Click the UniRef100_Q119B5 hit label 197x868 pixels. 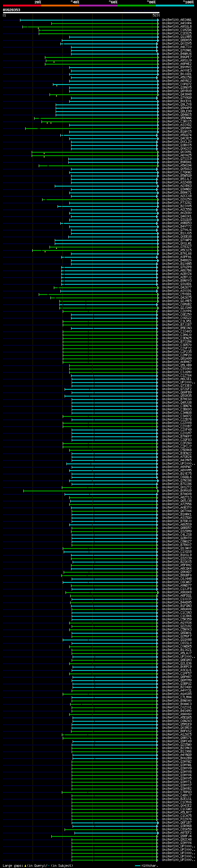(x=177, y=37)
